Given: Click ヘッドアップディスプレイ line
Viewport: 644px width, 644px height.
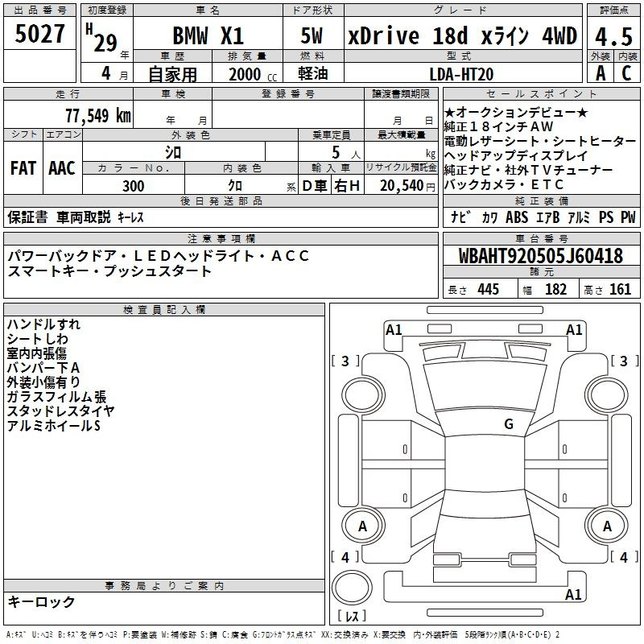Looking at the screenshot, I should [516, 155].
